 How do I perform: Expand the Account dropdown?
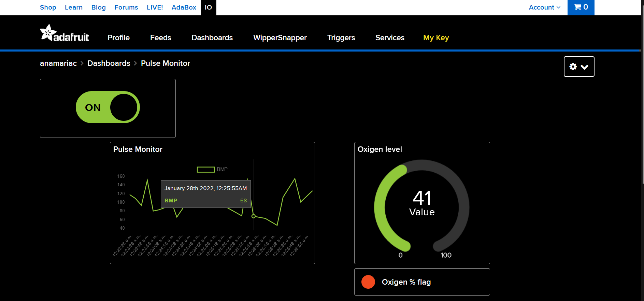click(x=544, y=7)
